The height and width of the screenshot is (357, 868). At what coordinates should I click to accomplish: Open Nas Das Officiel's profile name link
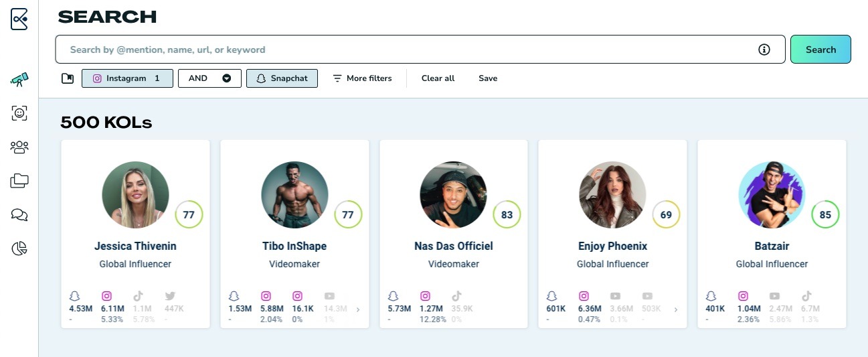tap(454, 246)
